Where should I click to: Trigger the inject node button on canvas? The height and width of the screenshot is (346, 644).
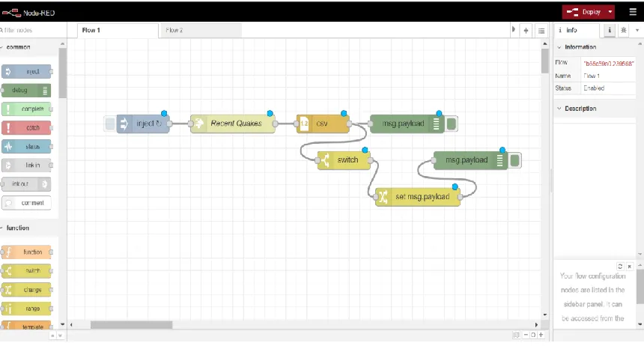109,124
